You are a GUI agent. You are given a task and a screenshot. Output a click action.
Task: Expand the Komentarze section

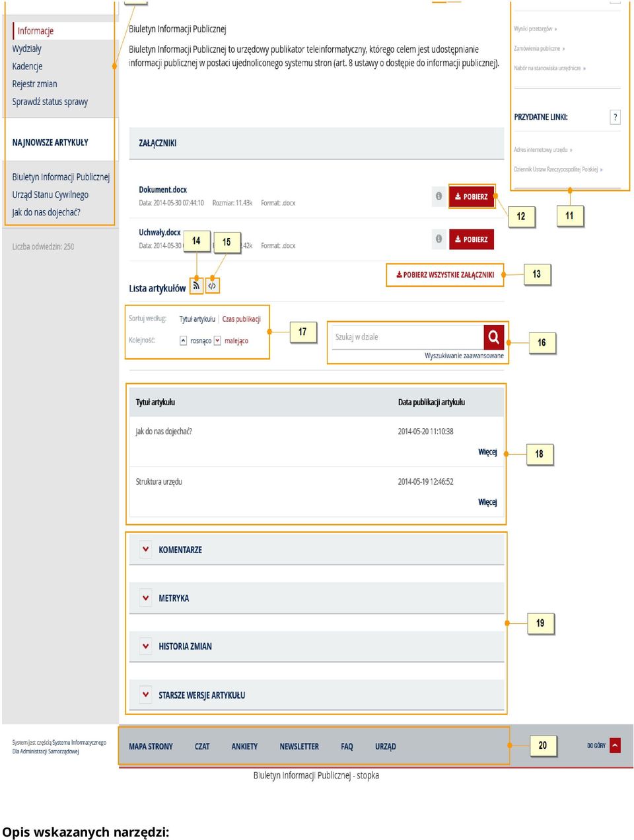(x=145, y=549)
